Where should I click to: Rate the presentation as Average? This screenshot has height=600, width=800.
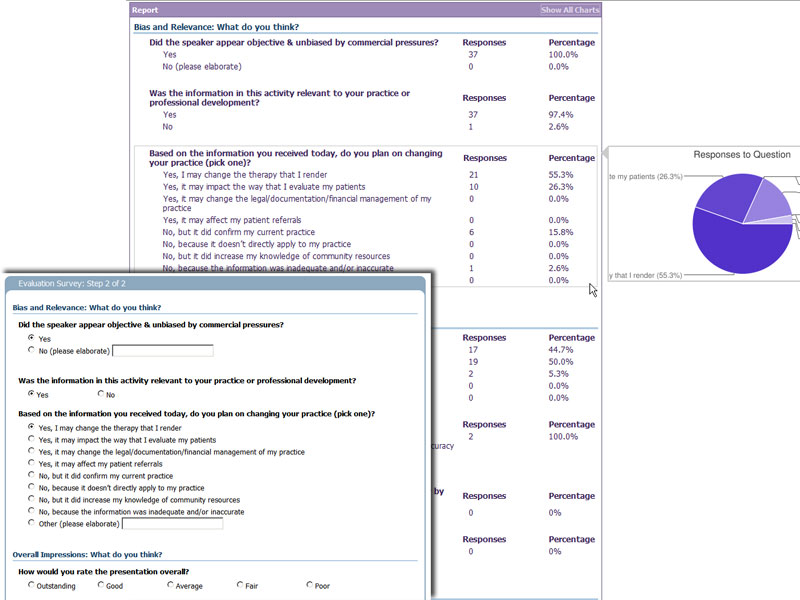(170, 585)
